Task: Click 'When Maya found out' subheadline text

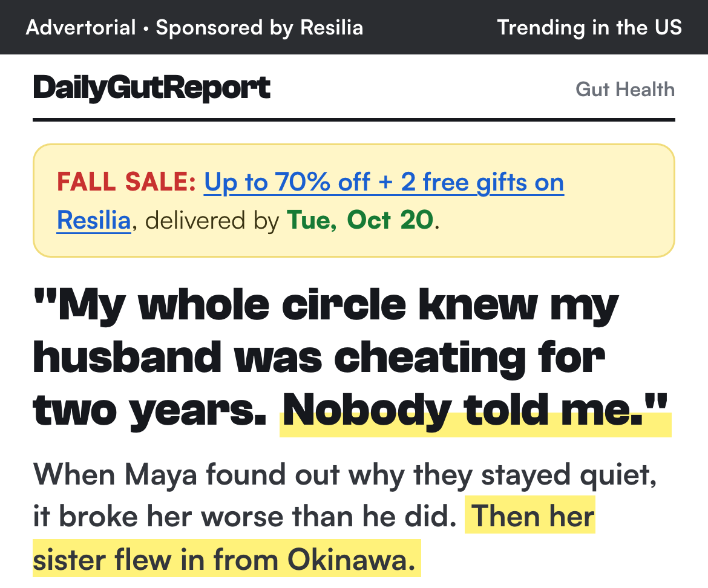Action: [x=186, y=475]
